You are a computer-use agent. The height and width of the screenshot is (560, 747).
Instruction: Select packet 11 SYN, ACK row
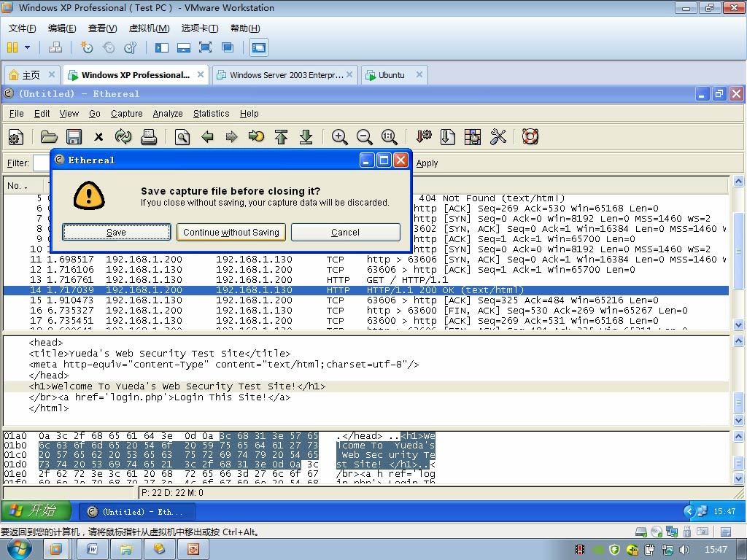coord(366,260)
